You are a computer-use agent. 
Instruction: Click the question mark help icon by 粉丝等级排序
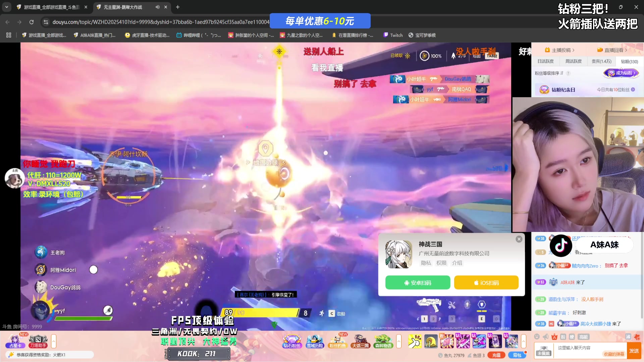click(x=568, y=73)
